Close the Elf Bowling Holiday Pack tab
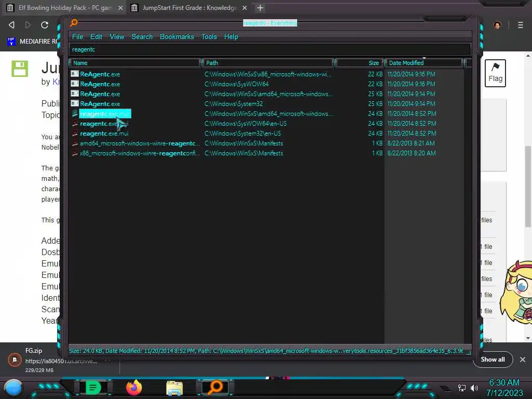The width and height of the screenshot is (532, 399). click(121, 8)
